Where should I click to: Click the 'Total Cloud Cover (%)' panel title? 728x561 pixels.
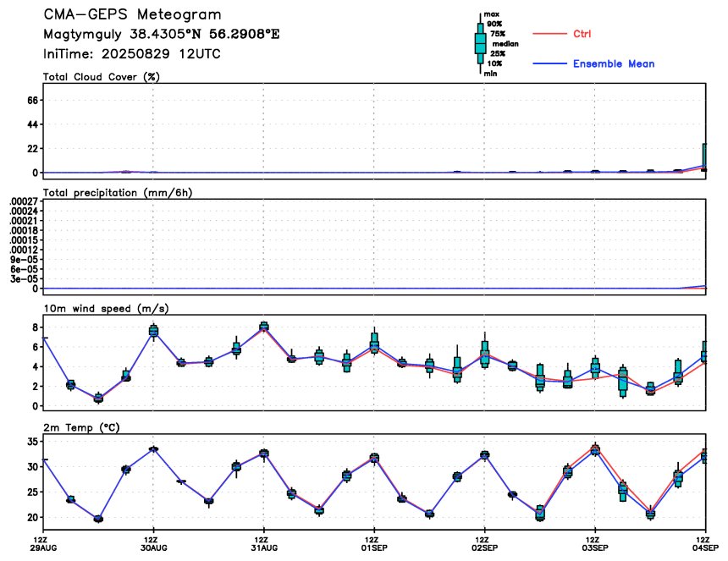pos(102,77)
